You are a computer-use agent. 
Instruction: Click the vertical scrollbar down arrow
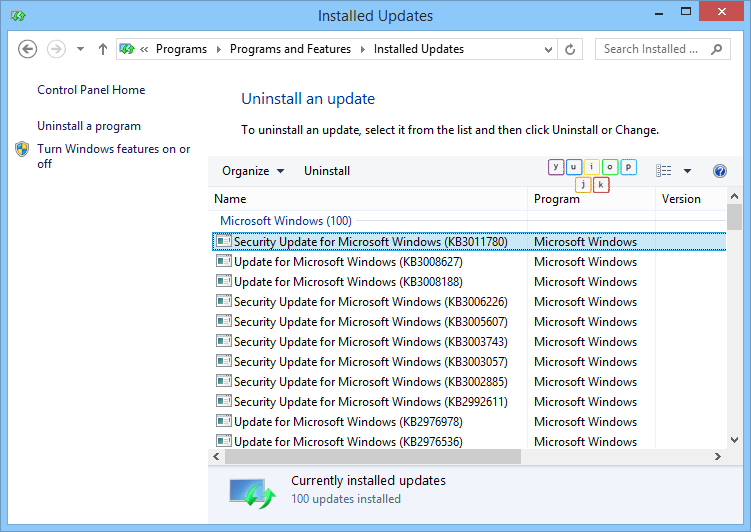(734, 440)
